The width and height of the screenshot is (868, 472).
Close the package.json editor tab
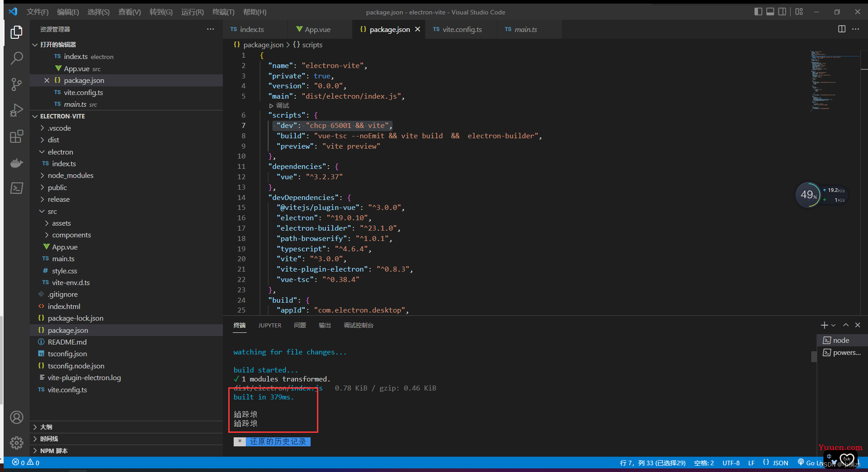coord(418,29)
